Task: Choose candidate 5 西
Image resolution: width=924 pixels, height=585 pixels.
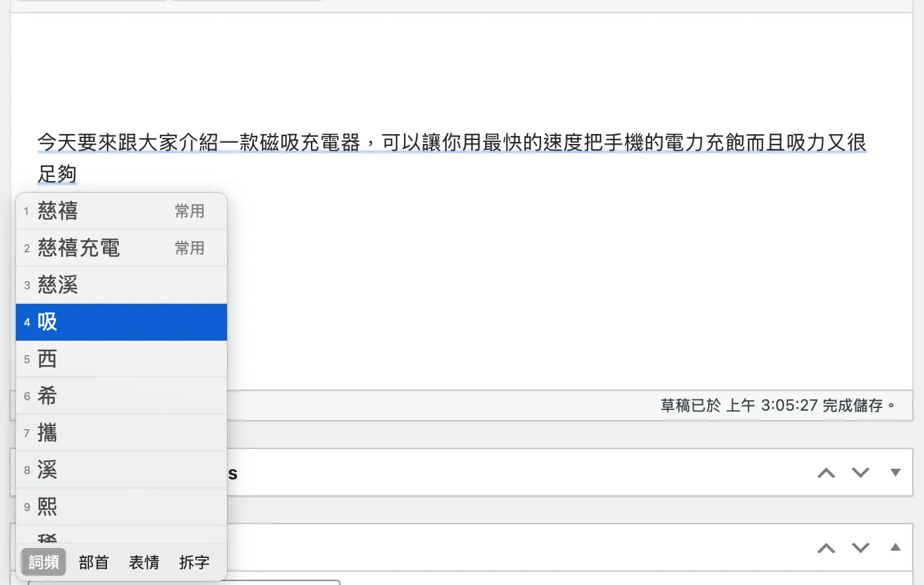Action: pos(121,359)
